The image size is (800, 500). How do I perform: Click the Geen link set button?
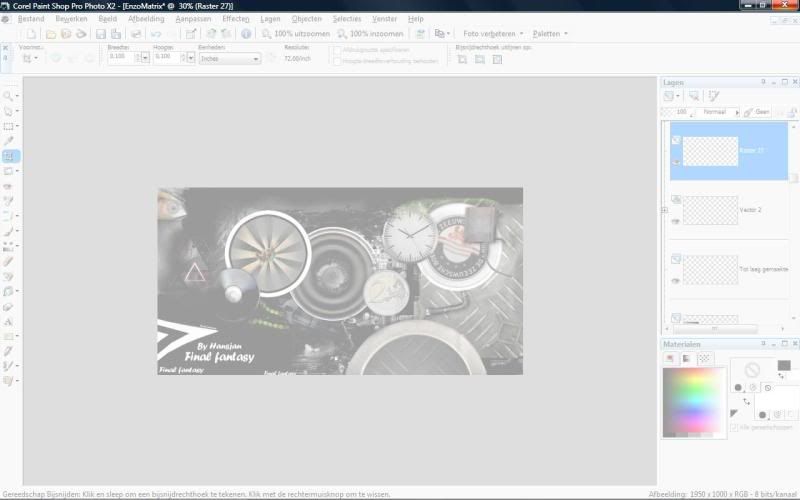point(757,112)
